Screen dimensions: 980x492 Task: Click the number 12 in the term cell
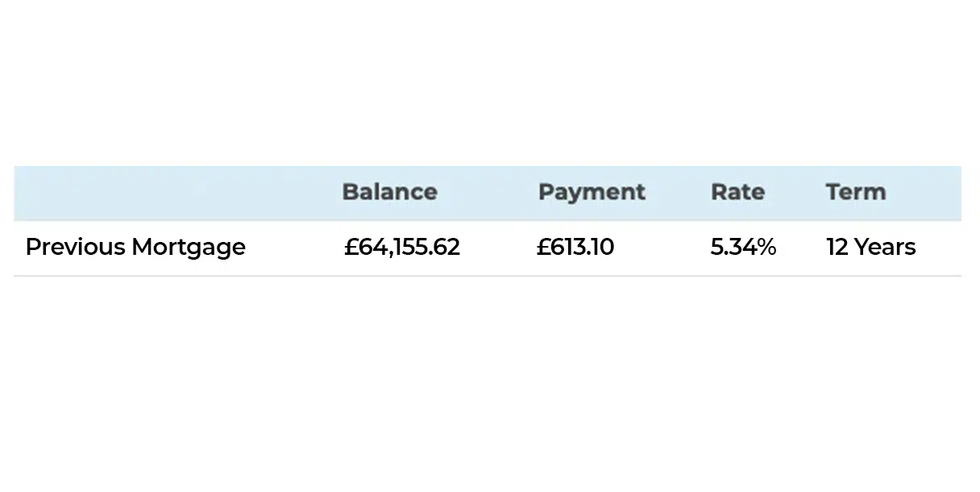click(837, 247)
